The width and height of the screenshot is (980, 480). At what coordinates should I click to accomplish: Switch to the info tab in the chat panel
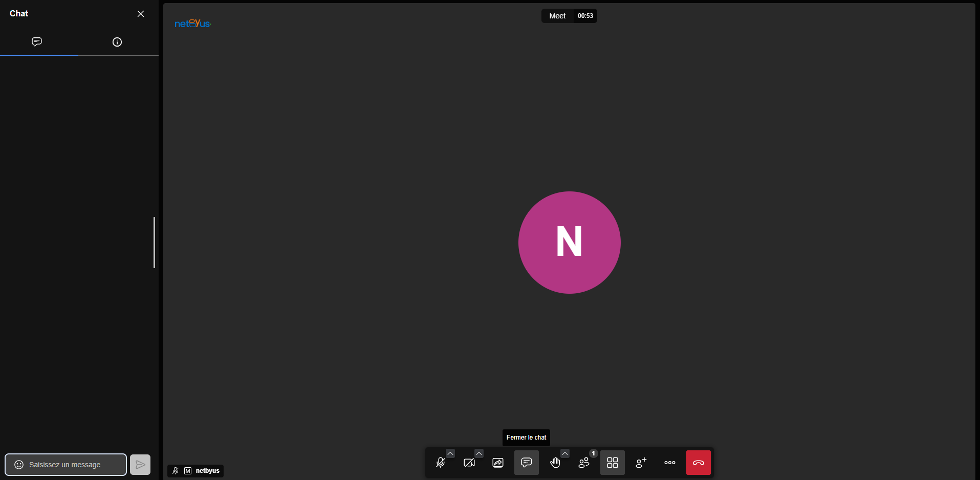point(117,42)
